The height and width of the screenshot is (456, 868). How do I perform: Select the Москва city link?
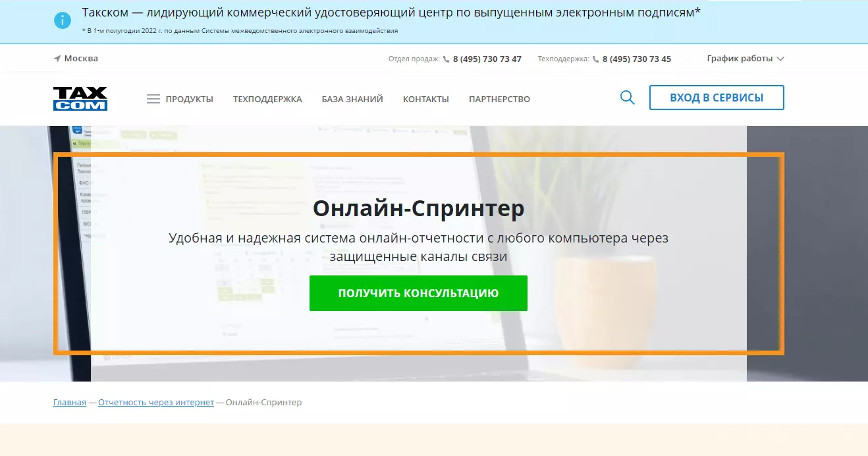pos(81,59)
